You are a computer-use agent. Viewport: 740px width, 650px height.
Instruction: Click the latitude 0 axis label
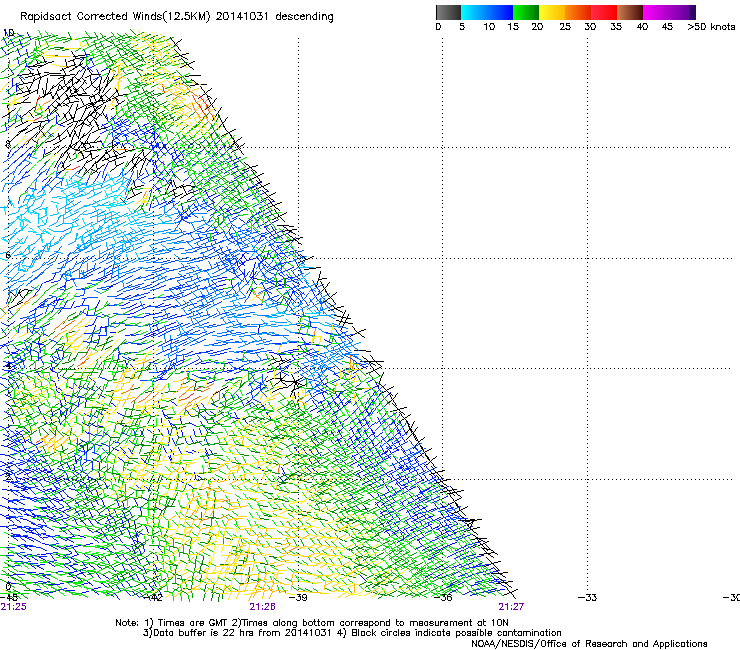tap(8, 587)
